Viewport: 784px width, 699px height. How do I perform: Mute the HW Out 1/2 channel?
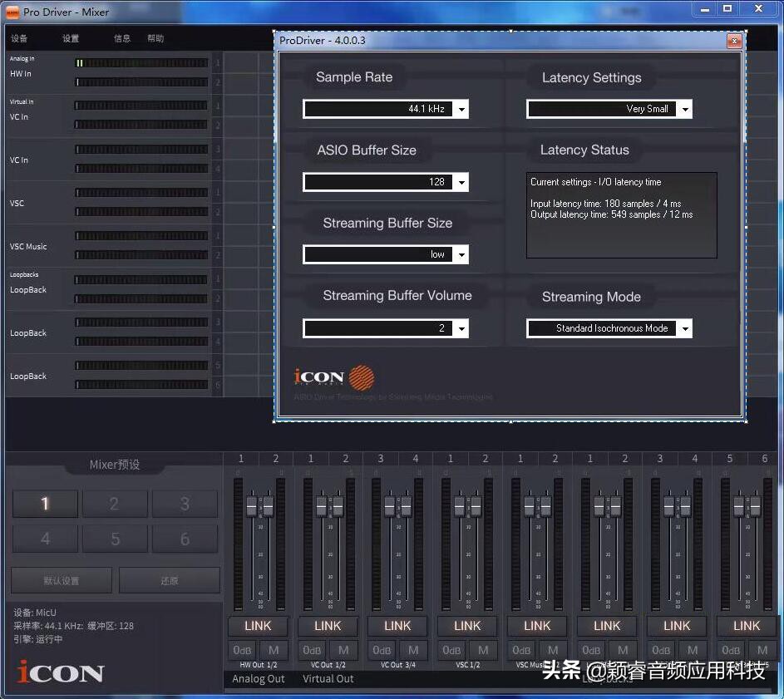tap(274, 650)
